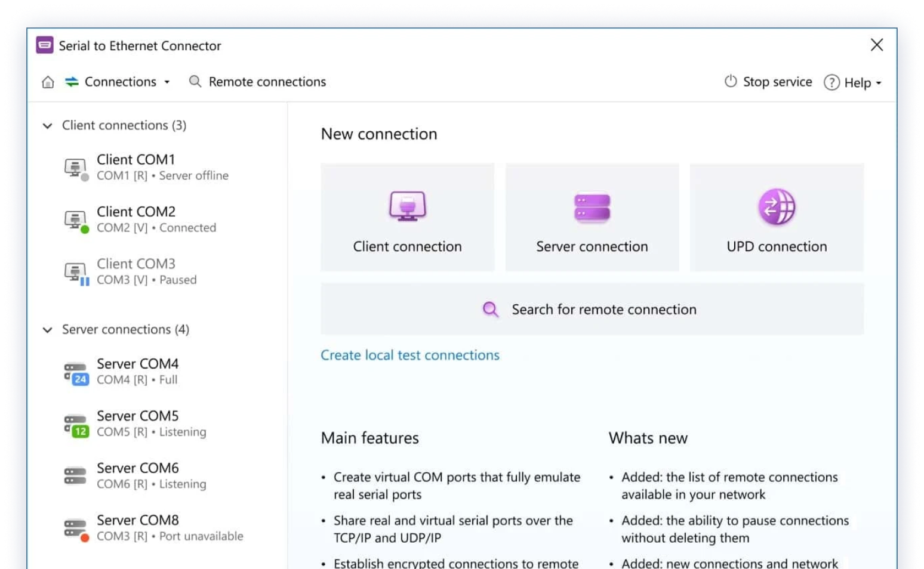Click Search for remote connection button
This screenshot has height=569, width=924.
tap(592, 309)
